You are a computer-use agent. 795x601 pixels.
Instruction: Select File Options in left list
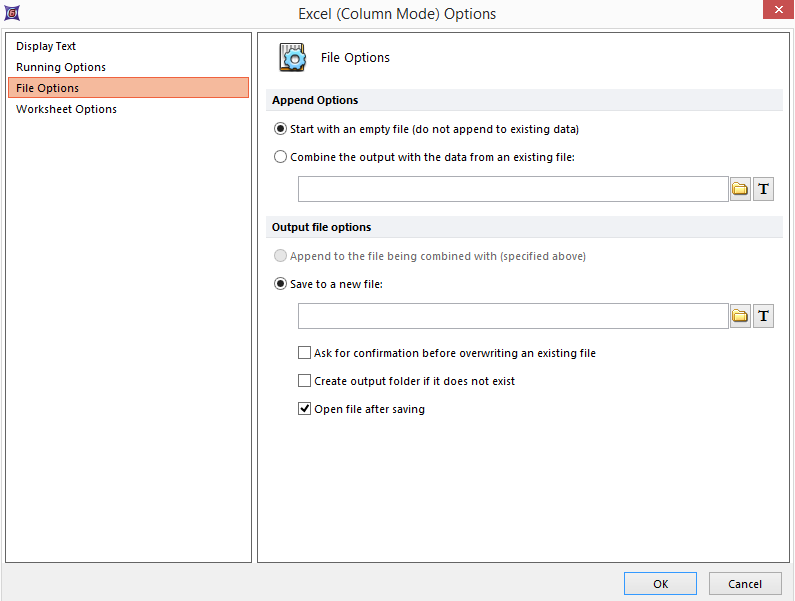[47, 88]
